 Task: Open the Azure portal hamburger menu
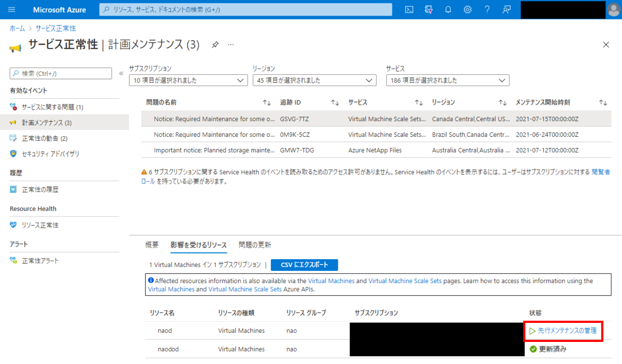(12, 10)
